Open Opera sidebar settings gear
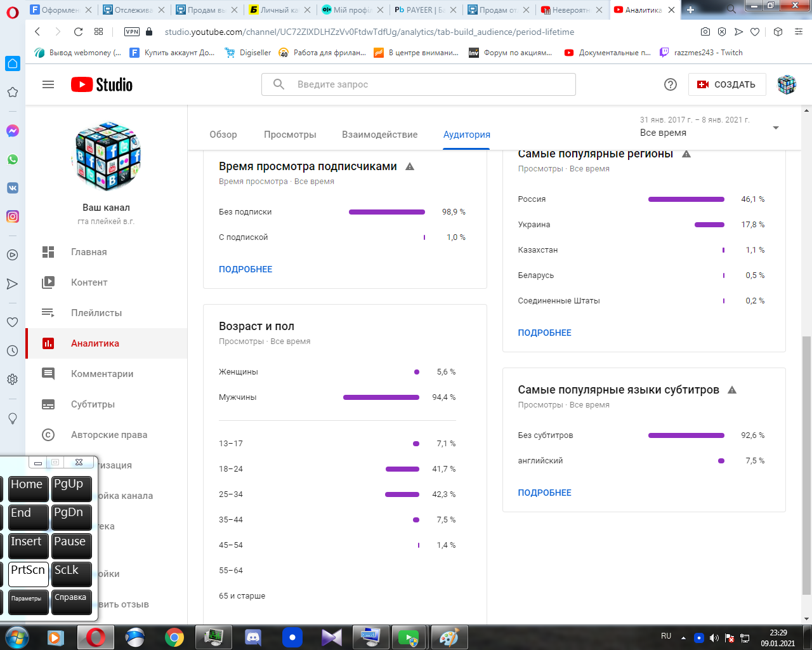 tap(12, 380)
